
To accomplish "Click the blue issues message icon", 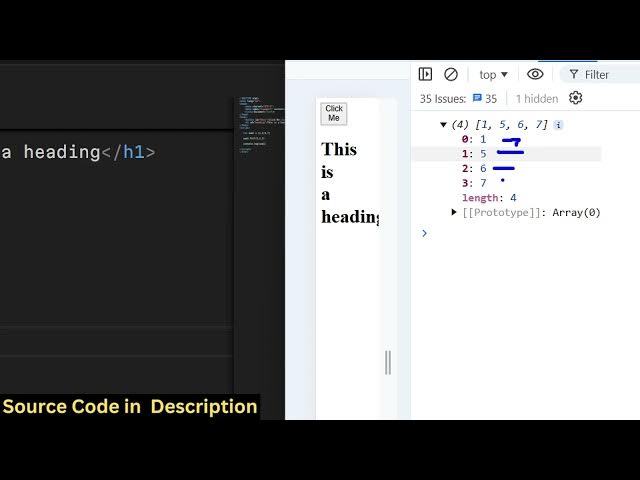I will point(477,99).
